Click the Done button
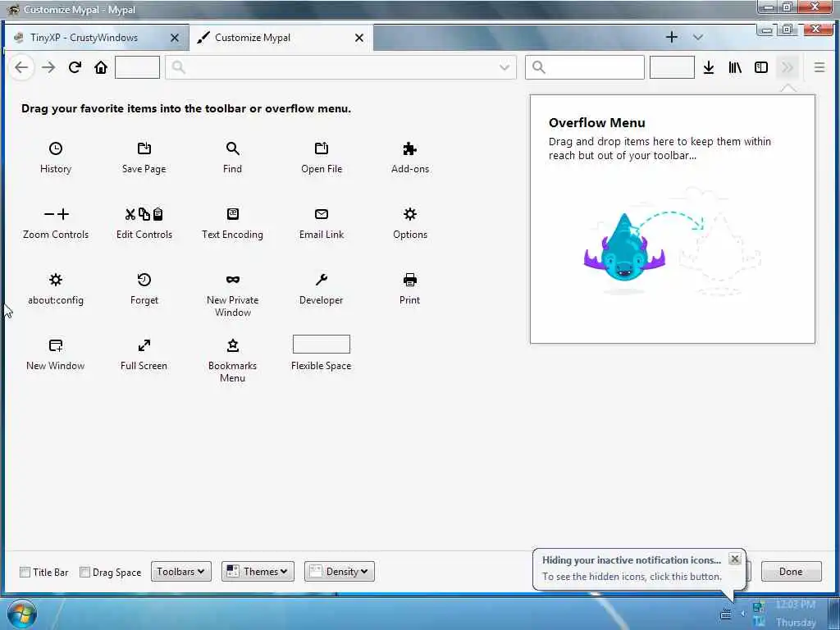This screenshot has height=630, width=840. pyautogui.click(x=791, y=572)
